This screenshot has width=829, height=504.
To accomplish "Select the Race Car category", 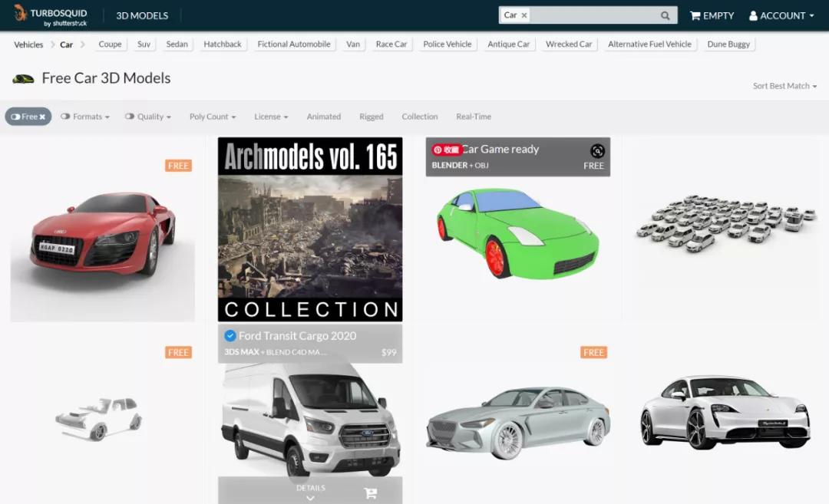I will click(391, 44).
